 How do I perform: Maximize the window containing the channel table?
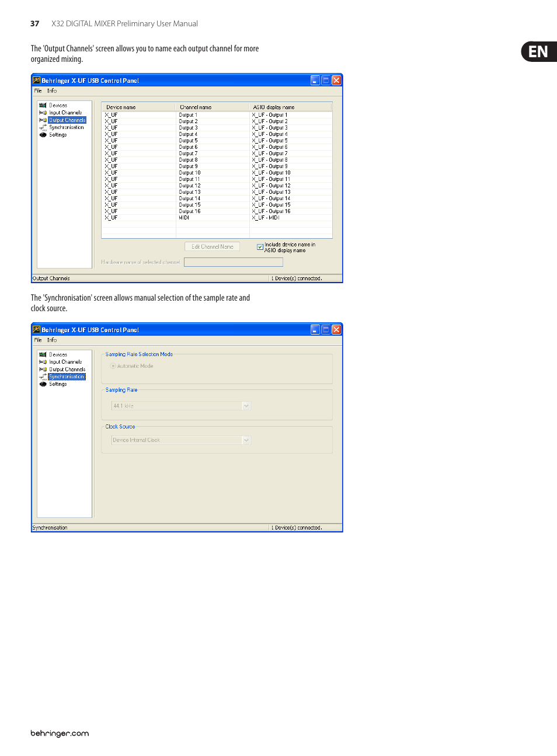pos(326,81)
